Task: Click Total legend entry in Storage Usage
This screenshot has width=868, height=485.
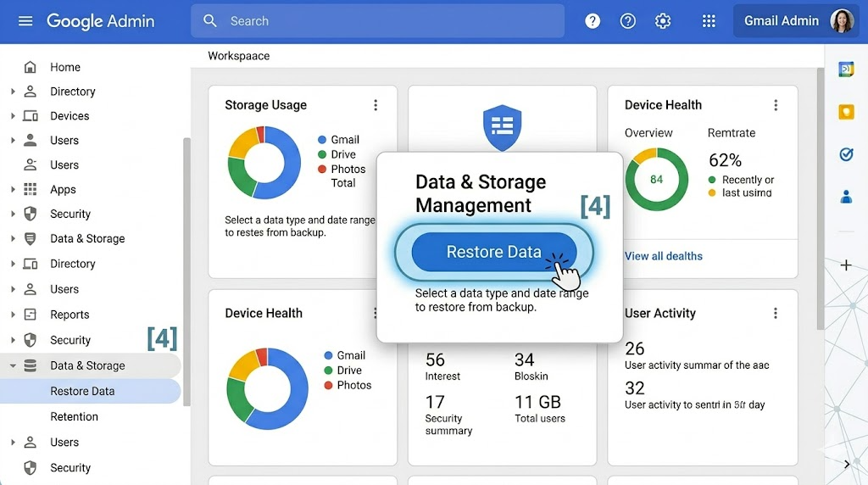Action: click(343, 183)
